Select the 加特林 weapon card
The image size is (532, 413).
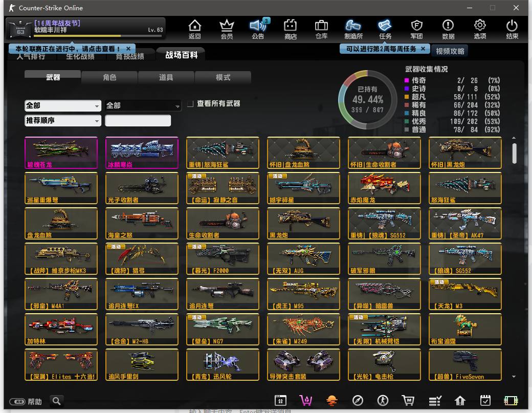(61, 329)
